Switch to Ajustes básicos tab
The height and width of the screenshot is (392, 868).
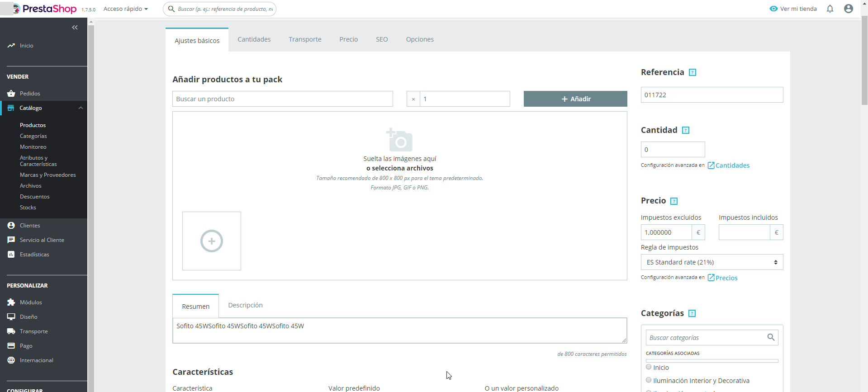tap(197, 40)
